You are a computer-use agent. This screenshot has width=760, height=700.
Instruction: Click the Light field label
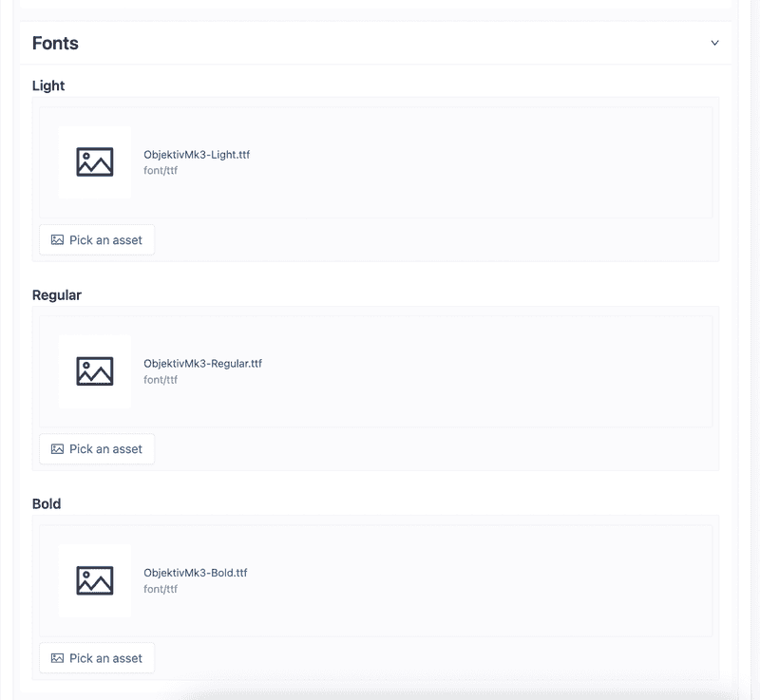click(x=48, y=85)
